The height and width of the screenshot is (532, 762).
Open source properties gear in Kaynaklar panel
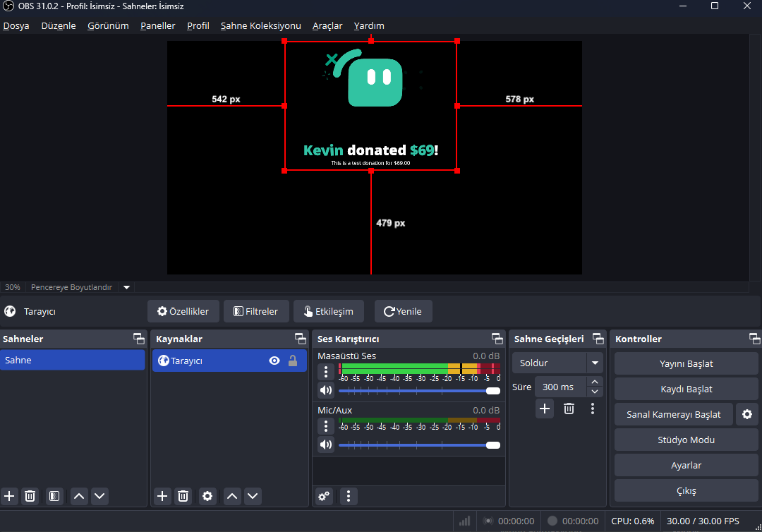tap(207, 496)
